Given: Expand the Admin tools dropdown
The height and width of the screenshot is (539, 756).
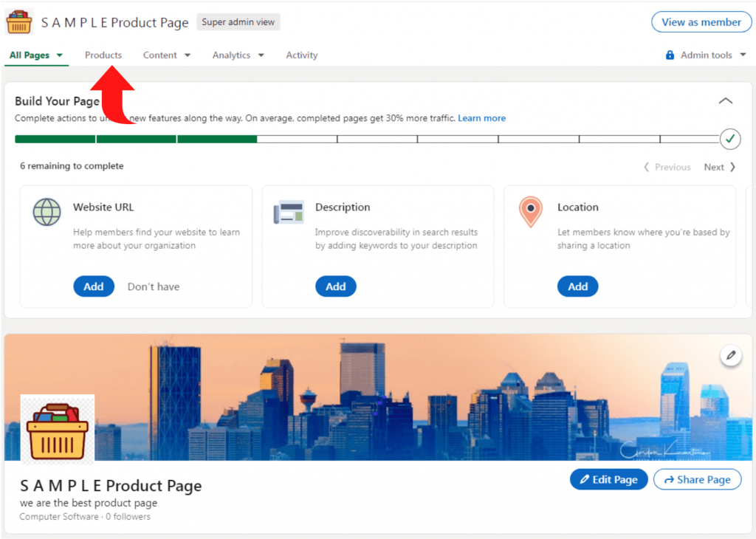Looking at the screenshot, I should tap(713, 55).
